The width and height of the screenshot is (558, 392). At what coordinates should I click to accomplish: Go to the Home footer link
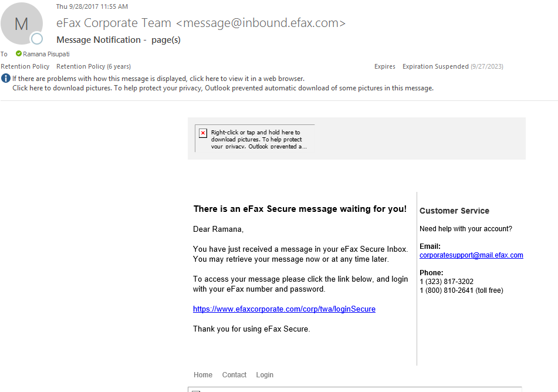[x=203, y=375]
